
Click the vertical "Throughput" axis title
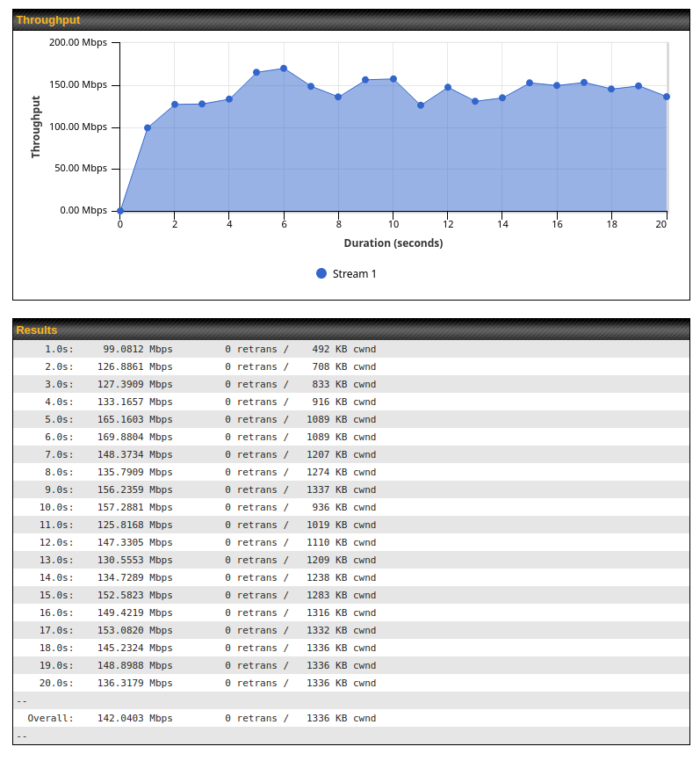click(36, 127)
